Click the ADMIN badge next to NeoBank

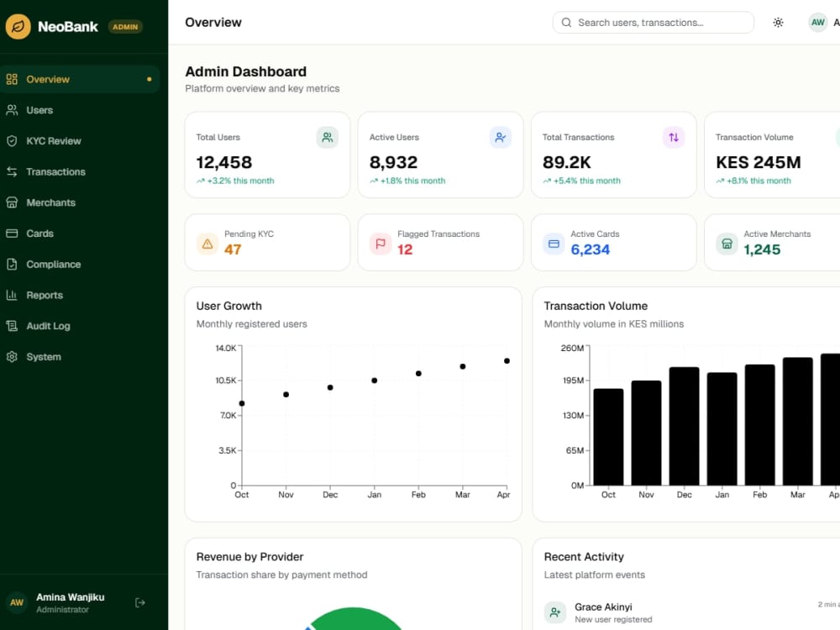click(125, 27)
